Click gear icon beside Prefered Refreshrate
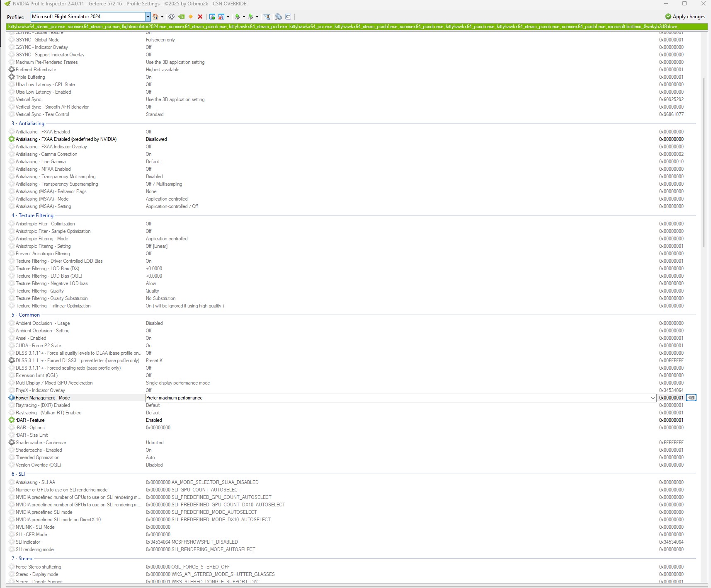This screenshot has height=588, width=711. [x=12, y=70]
